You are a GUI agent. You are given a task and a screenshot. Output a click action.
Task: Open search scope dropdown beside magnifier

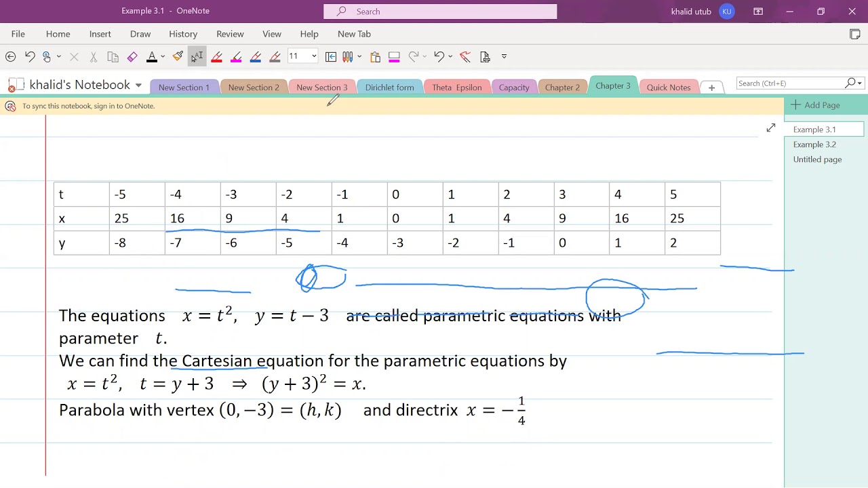point(860,83)
